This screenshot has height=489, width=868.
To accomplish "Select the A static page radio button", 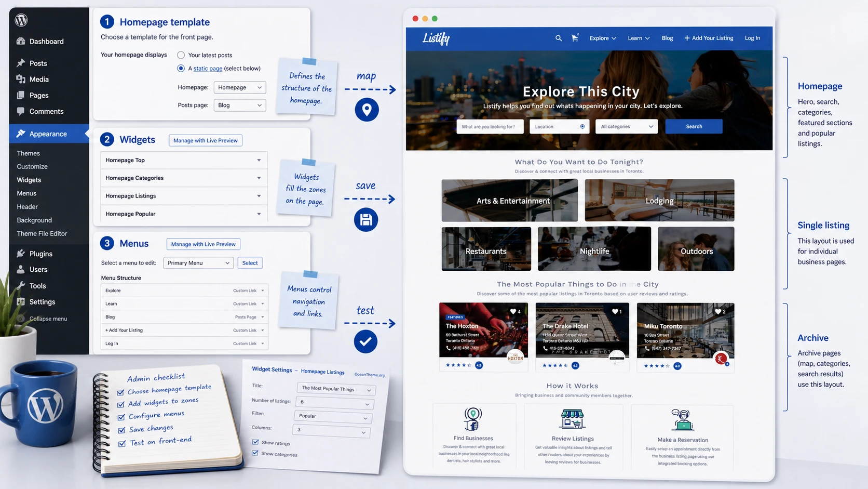I will [181, 68].
